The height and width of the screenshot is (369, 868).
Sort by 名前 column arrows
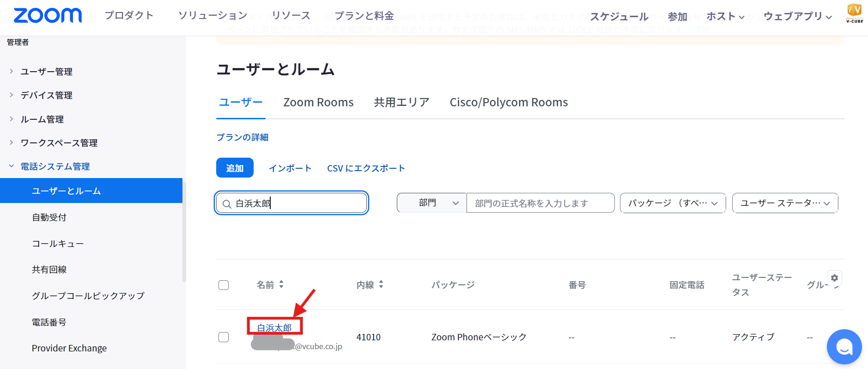click(281, 284)
